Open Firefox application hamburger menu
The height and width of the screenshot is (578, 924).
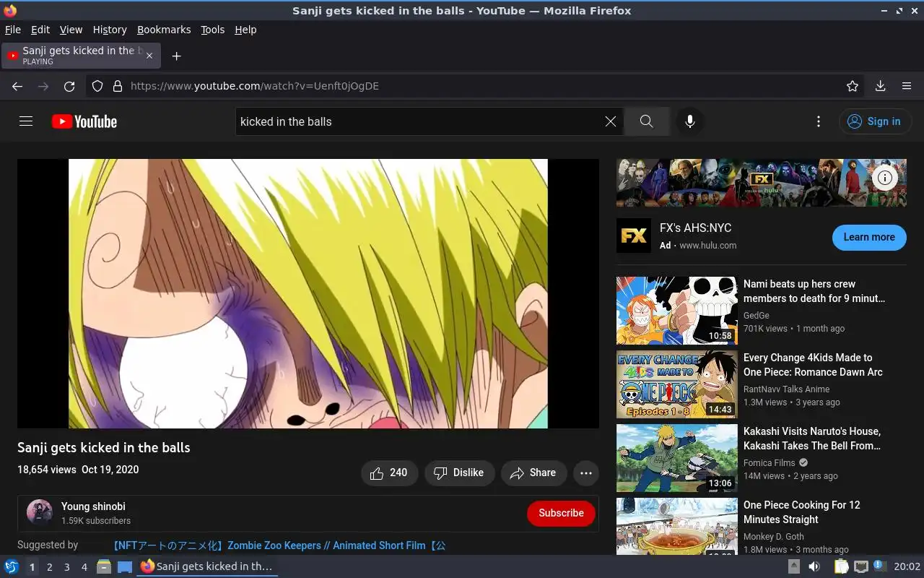907,86
